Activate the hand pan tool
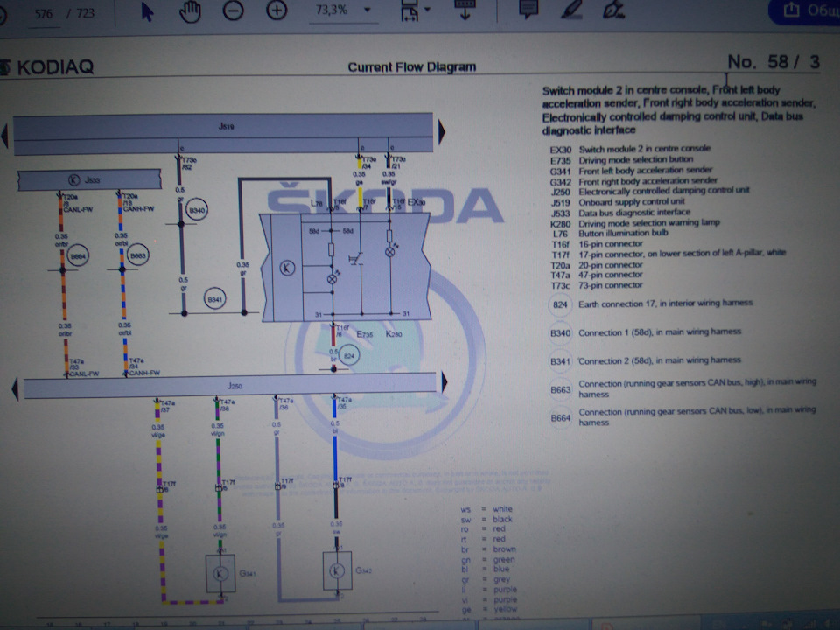This screenshot has width=840, height=630. tap(190, 11)
